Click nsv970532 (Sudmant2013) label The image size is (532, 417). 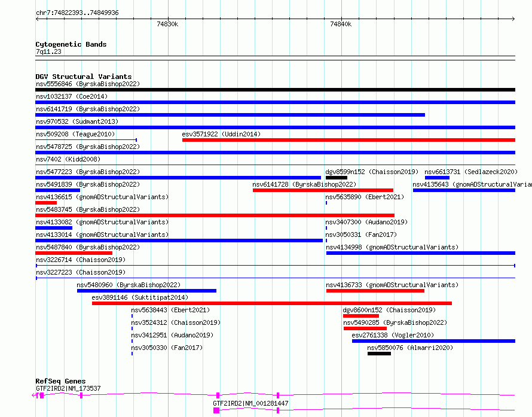pyautogui.click(x=77, y=121)
